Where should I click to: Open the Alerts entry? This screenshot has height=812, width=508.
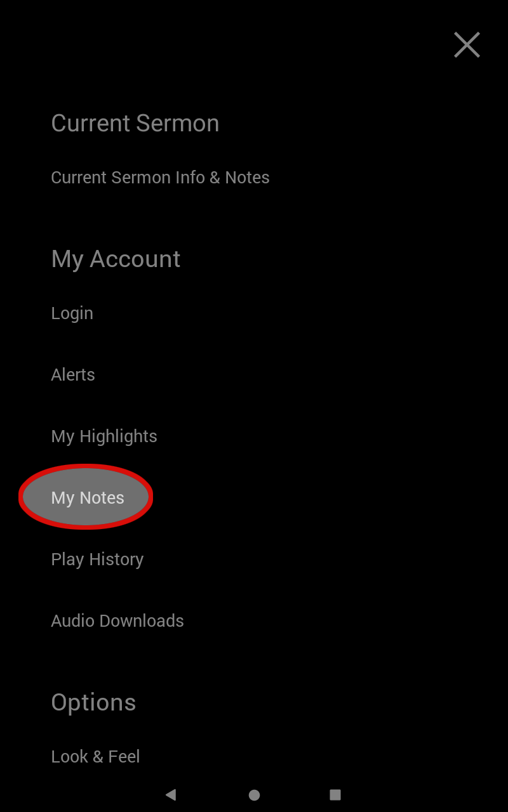coord(73,375)
